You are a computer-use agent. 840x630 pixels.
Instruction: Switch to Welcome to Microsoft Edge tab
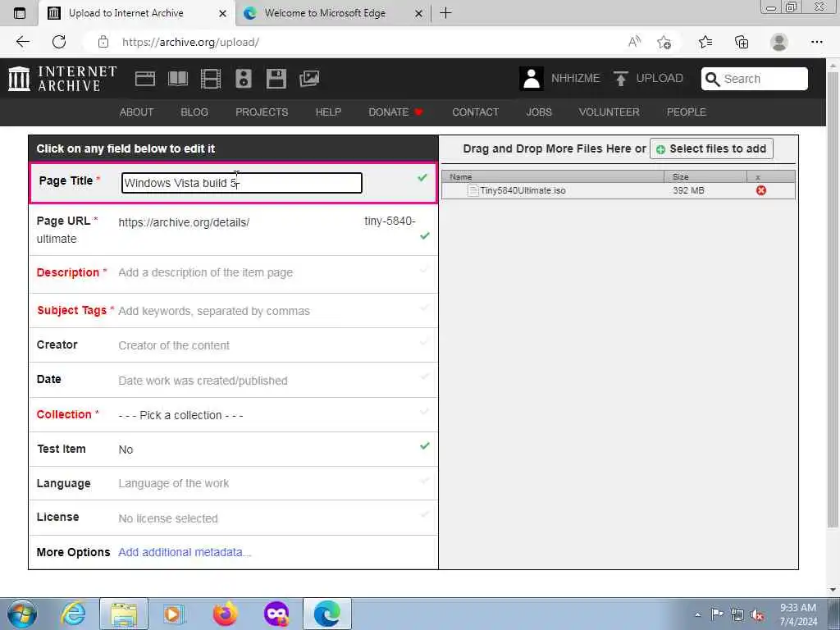[x=324, y=13]
